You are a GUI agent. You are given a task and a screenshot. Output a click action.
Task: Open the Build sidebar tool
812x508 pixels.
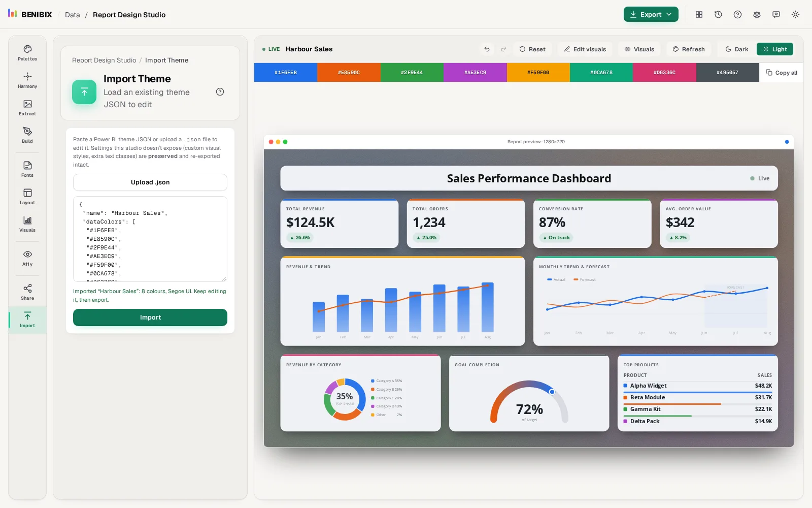point(27,135)
